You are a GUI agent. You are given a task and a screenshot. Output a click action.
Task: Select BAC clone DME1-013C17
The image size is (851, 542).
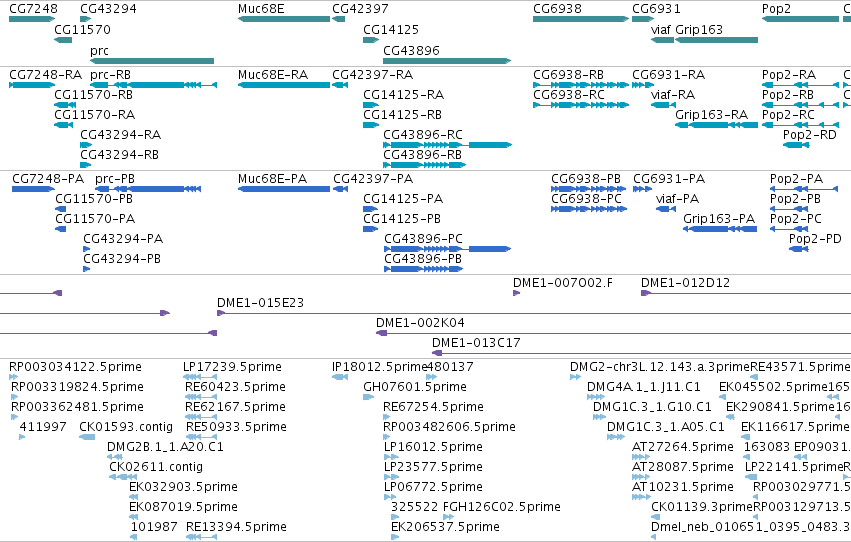tap(642, 354)
